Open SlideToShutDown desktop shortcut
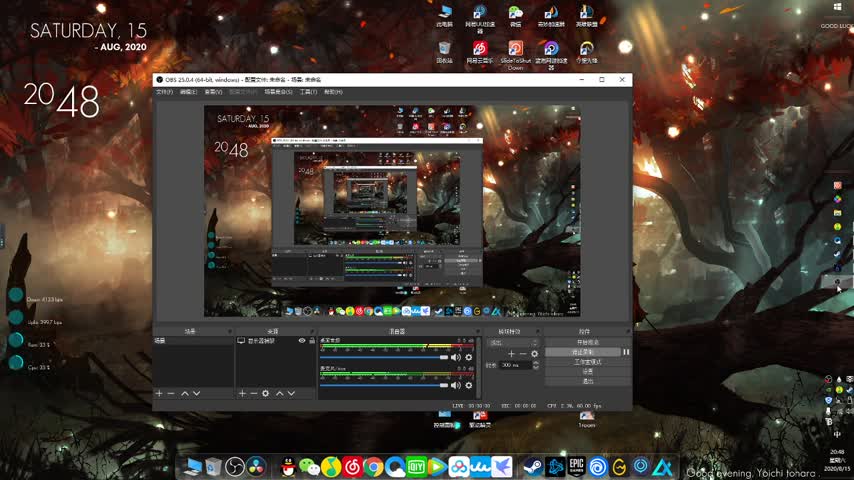 (515, 54)
